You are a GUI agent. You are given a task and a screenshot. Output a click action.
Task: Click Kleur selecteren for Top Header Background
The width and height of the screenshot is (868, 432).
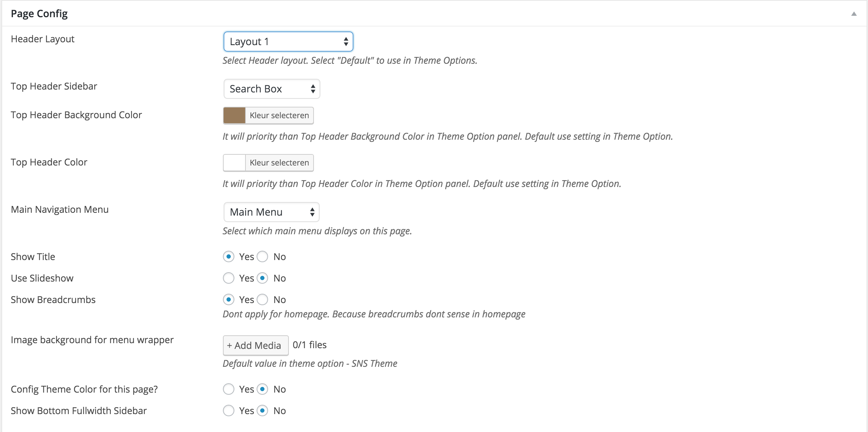click(279, 115)
